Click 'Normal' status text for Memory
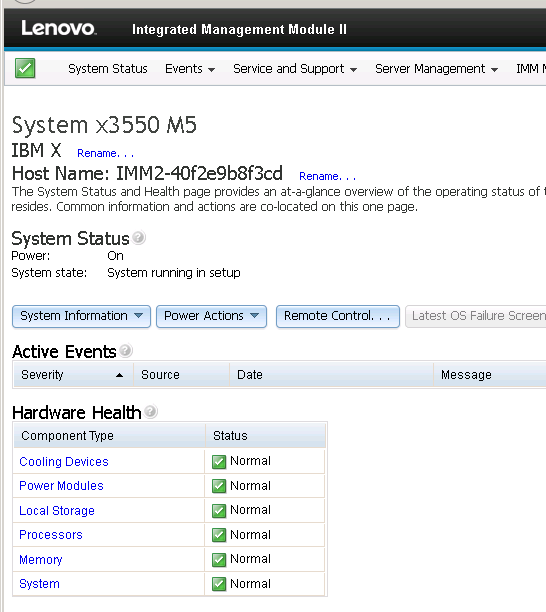 tap(250, 559)
